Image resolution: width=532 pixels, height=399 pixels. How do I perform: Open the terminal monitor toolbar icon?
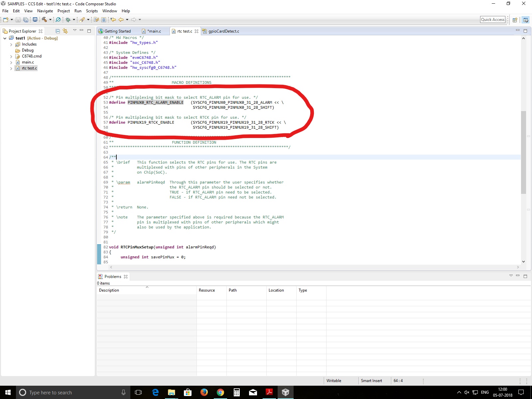35,20
